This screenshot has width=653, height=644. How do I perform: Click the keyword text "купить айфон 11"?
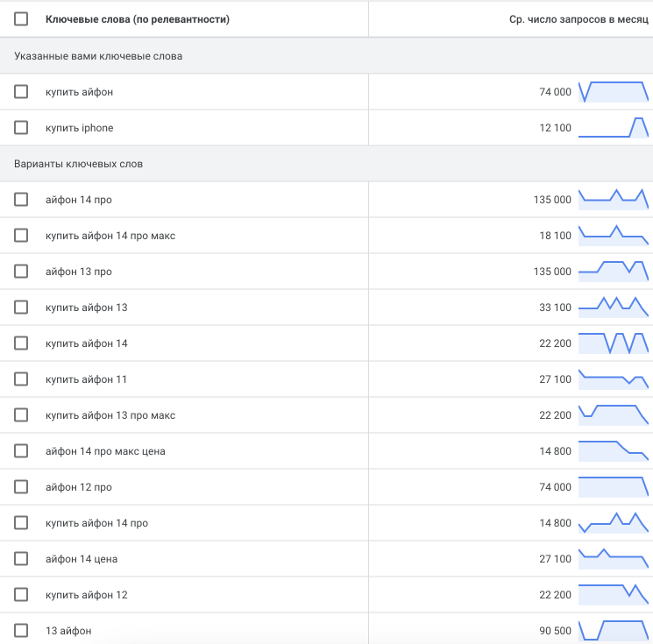pyautogui.click(x=87, y=379)
